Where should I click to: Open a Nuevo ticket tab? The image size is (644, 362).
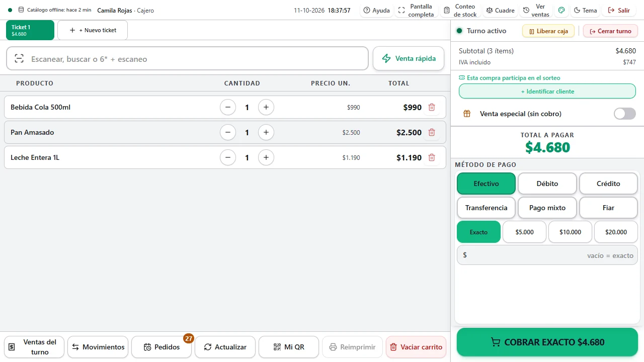pos(93,30)
